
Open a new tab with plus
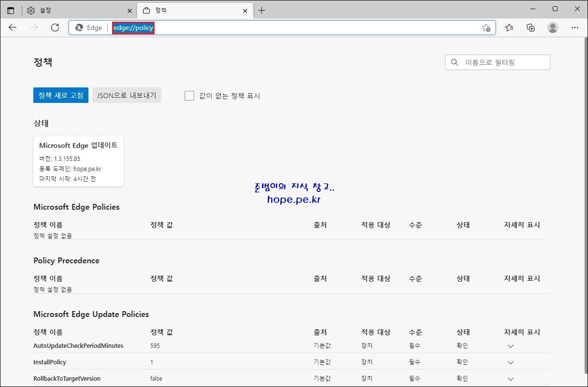[261, 11]
